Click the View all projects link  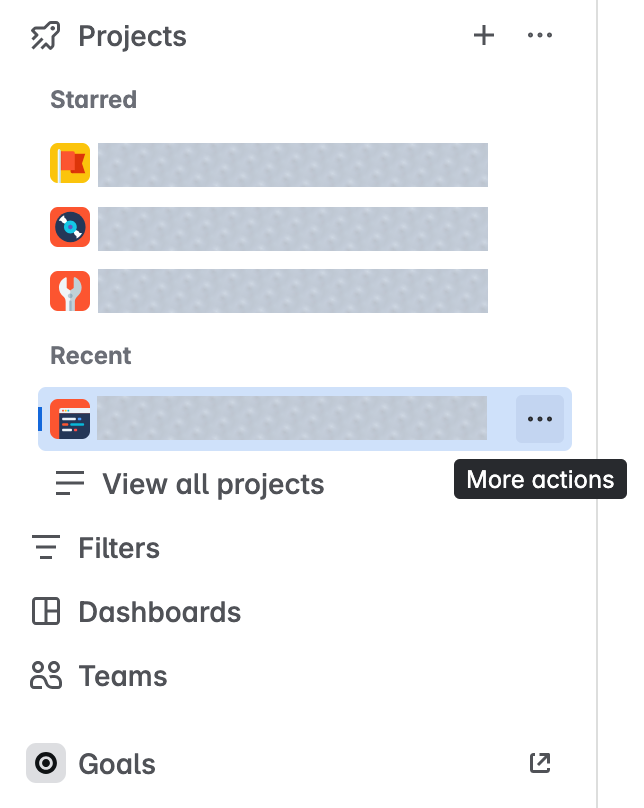coord(212,484)
